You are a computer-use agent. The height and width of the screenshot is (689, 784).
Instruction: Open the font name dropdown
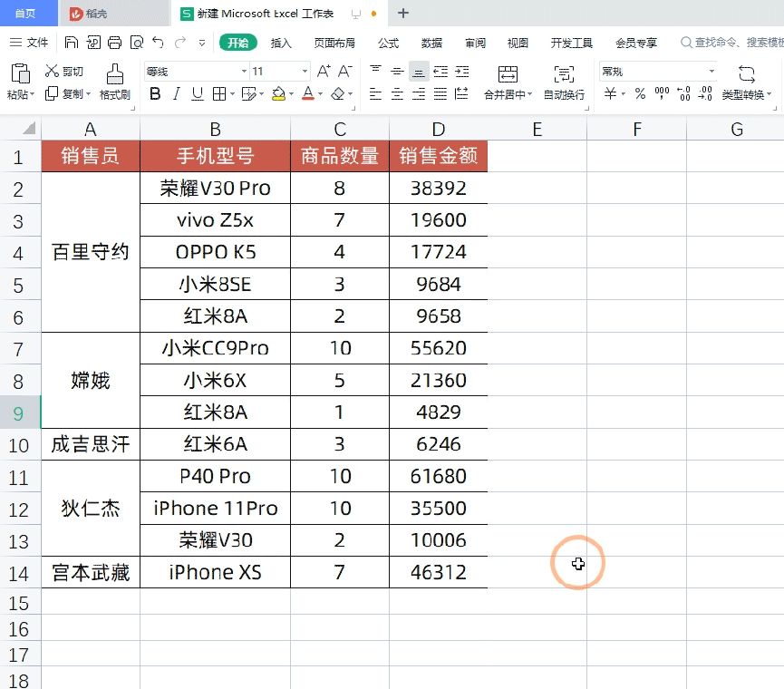[x=244, y=71]
